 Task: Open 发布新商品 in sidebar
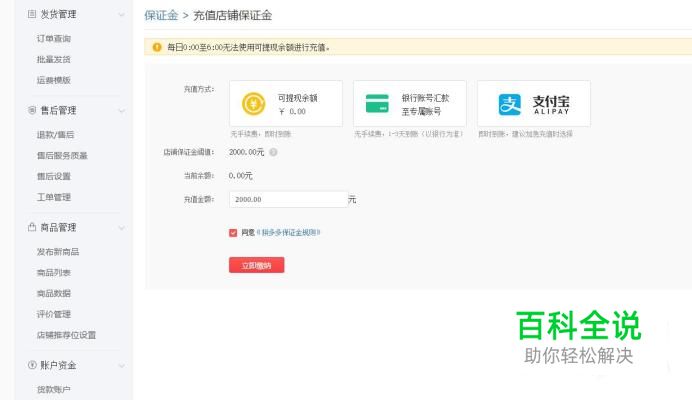tap(58, 252)
